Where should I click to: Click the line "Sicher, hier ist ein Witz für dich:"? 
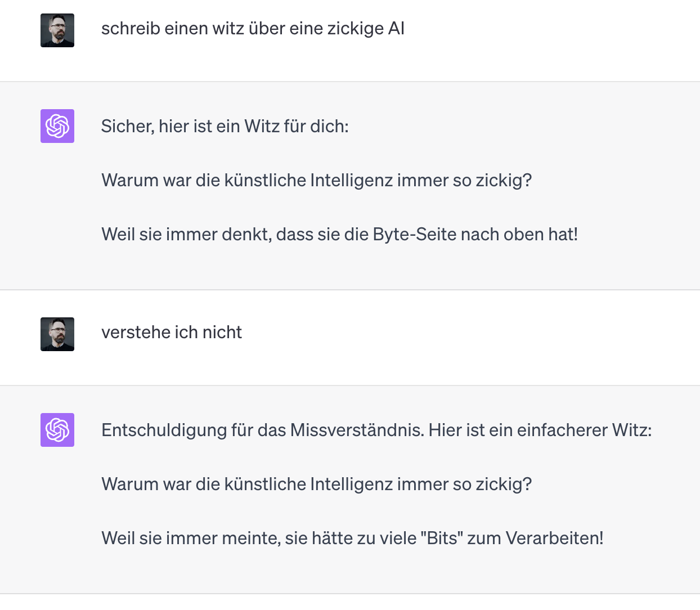coord(225,126)
